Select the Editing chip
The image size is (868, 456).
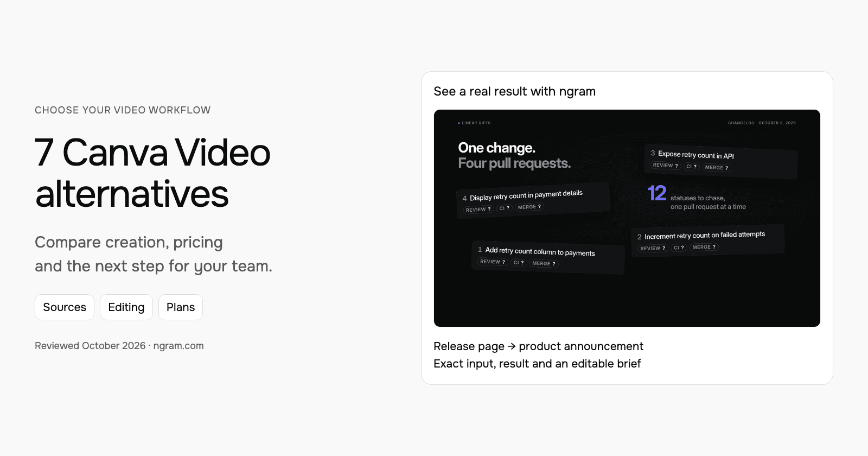point(126,307)
